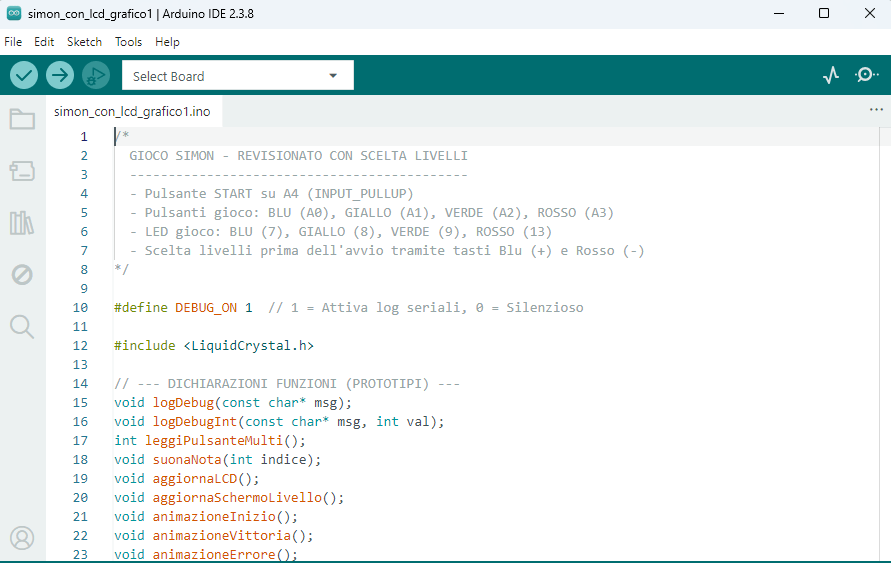Click the editor vertical scrollbar
The image size is (891, 563).
(885, 343)
